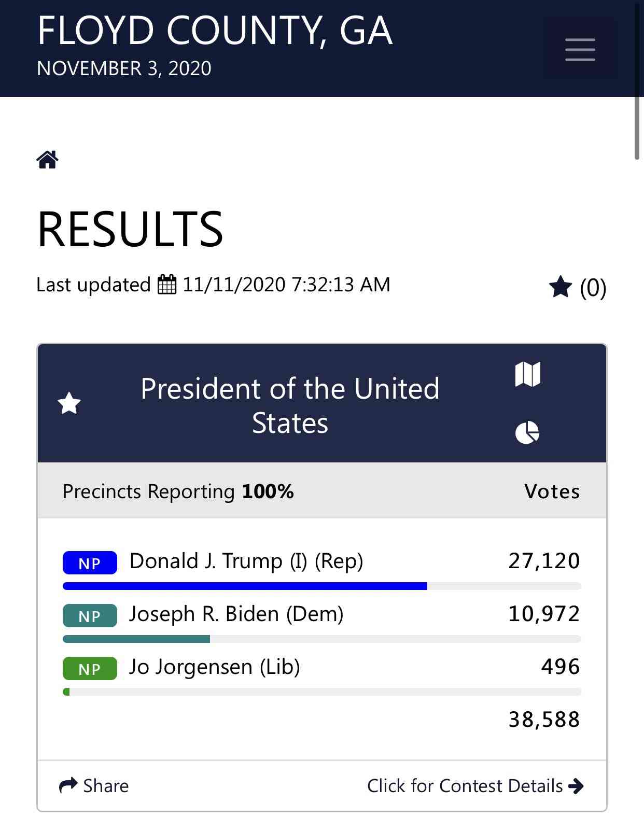Open favorites star counter (0)
This screenshot has width=644, height=831.
577,287
